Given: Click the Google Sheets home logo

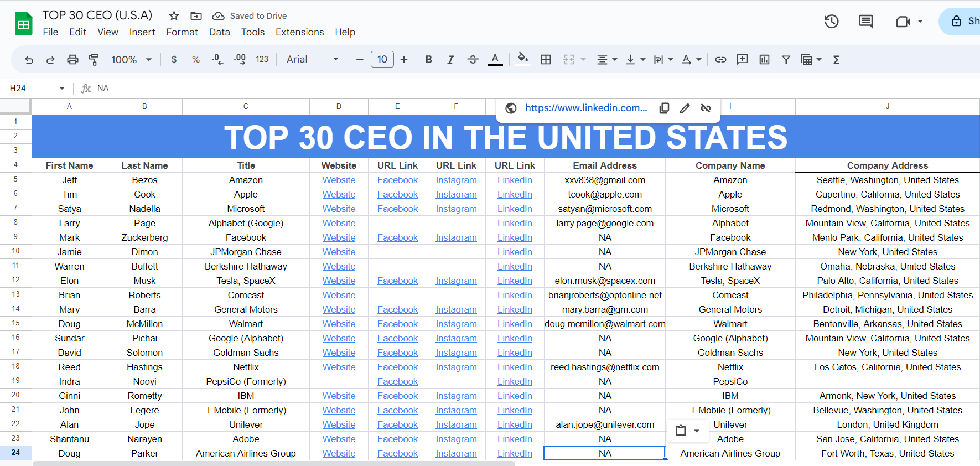Looking at the screenshot, I should tap(24, 24).
